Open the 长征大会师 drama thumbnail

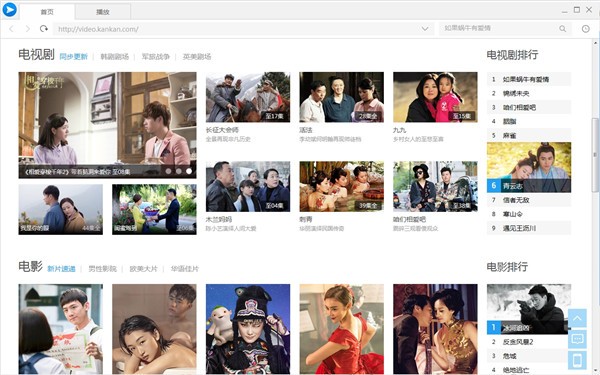(x=248, y=97)
